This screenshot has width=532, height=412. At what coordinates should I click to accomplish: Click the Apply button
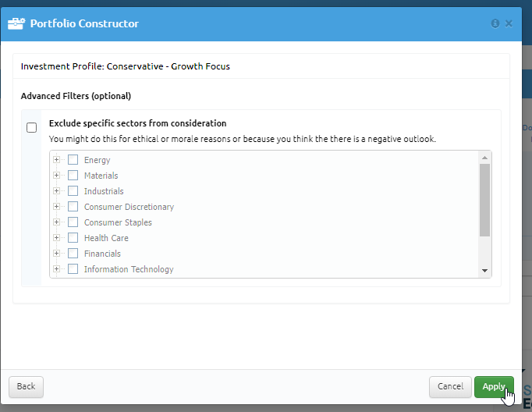(494, 386)
